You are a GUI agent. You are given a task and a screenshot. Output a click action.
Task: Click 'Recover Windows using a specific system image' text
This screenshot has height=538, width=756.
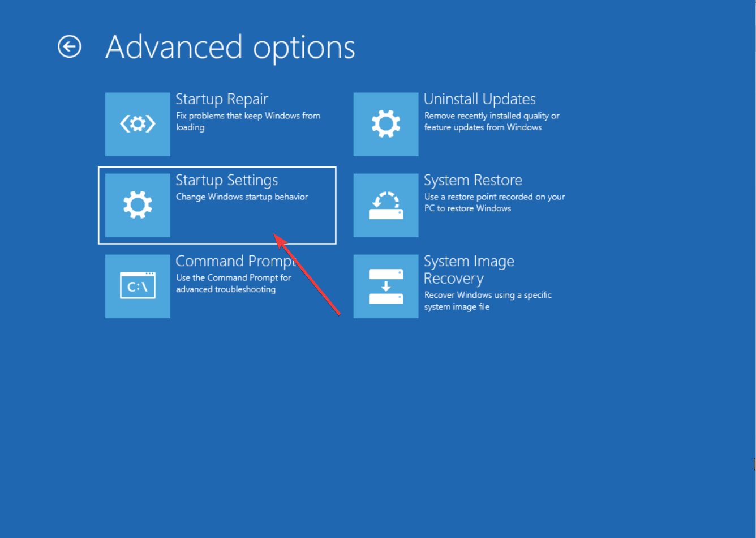pyautogui.click(x=488, y=301)
